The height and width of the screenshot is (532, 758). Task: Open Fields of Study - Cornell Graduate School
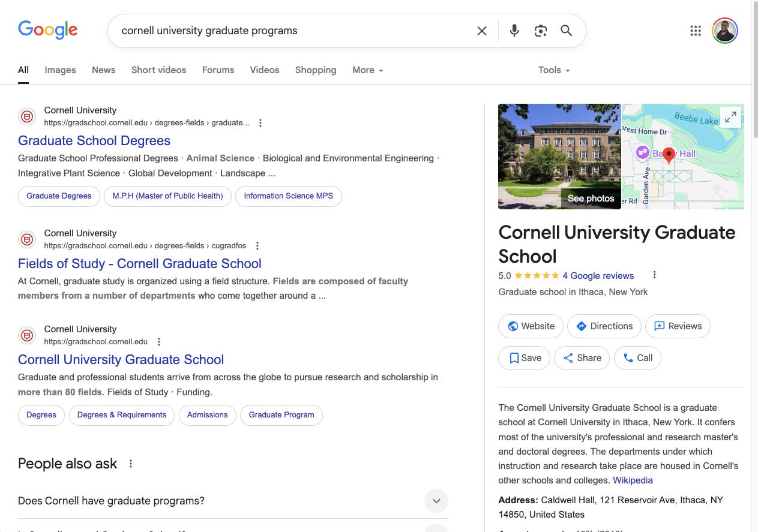pyautogui.click(x=140, y=264)
